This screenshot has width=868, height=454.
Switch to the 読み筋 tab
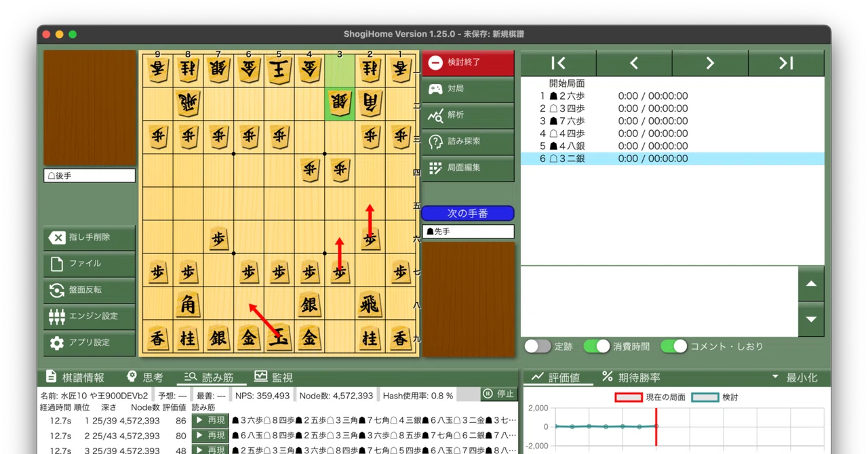click(208, 377)
